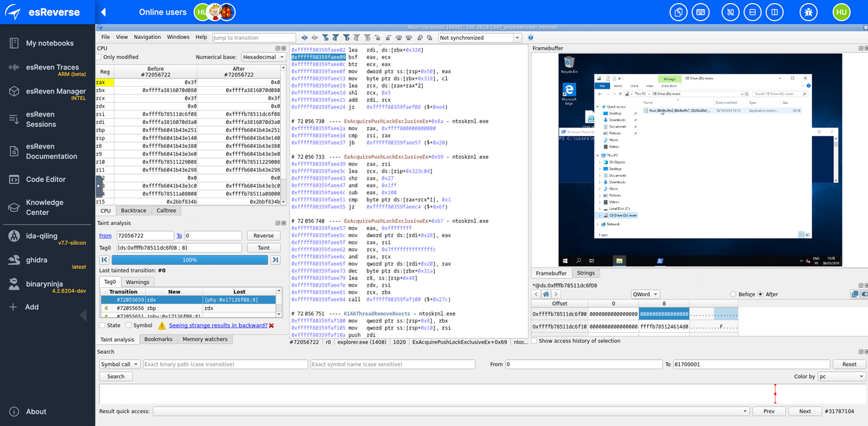The height and width of the screenshot is (426, 868).
Task: Click the Taint button
Action: click(264, 248)
